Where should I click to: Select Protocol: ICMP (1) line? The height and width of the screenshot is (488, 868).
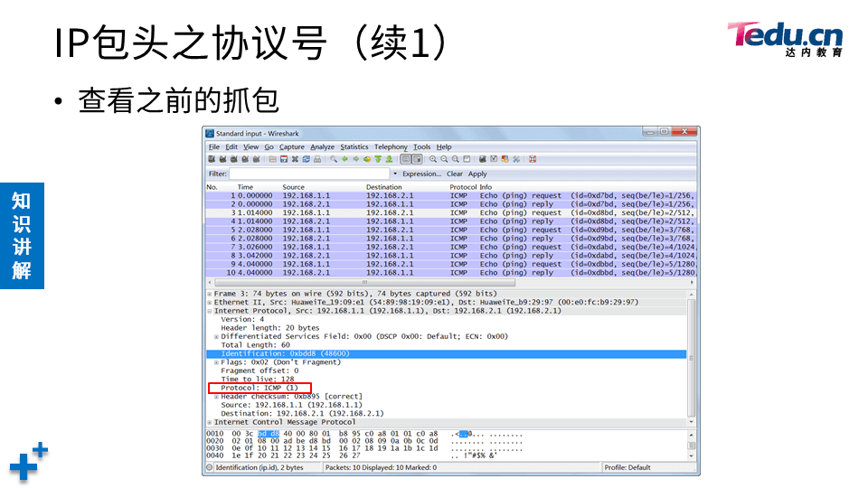pyautogui.click(x=259, y=388)
